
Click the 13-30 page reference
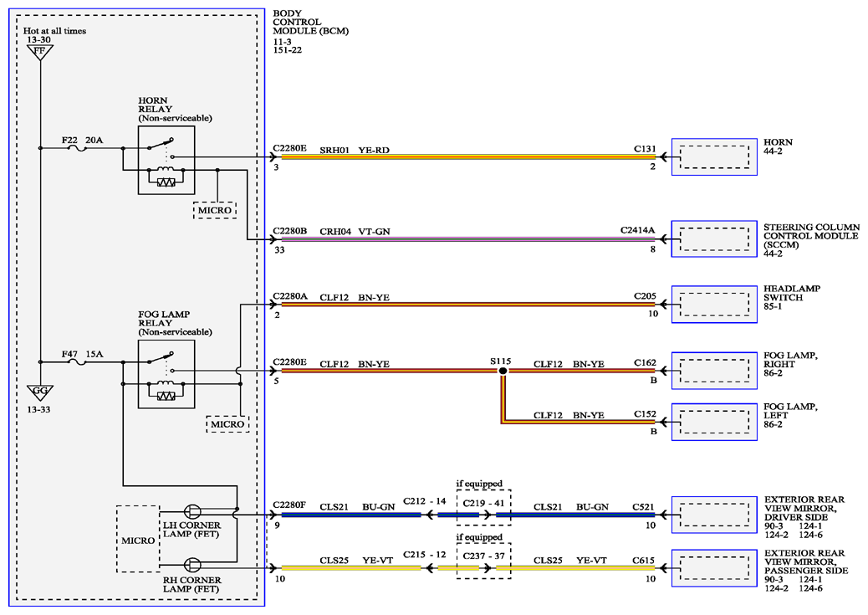pyautogui.click(x=38, y=40)
